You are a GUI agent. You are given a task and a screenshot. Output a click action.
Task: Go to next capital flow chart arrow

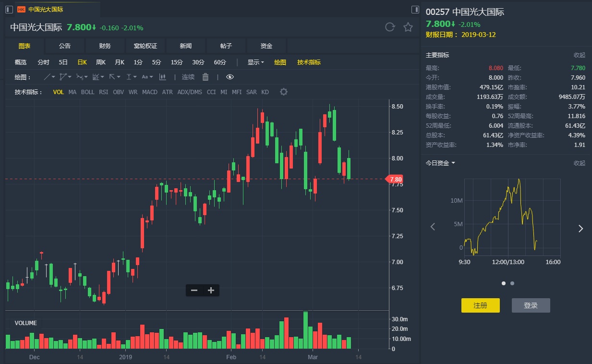coord(580,229)
